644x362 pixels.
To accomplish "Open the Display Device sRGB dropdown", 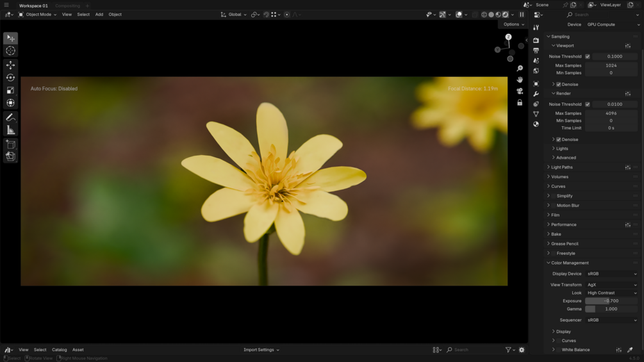I will pyautogui.click(x=611, y=274).
